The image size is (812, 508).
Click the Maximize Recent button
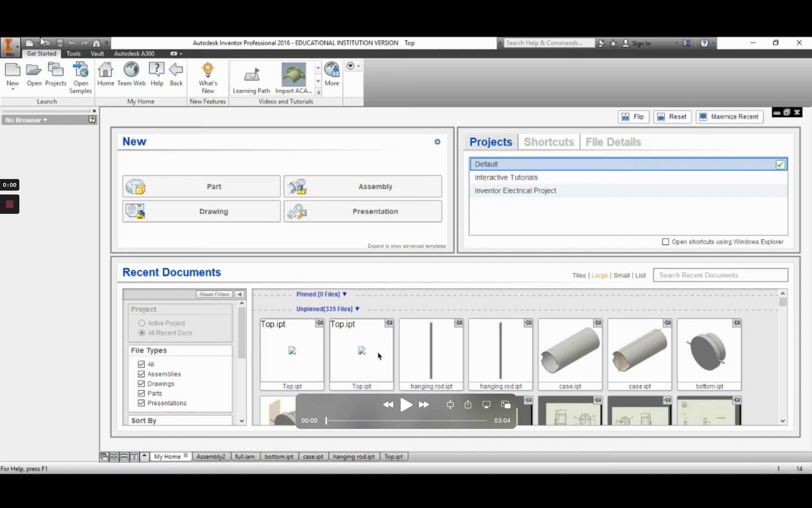click(728, 117)
